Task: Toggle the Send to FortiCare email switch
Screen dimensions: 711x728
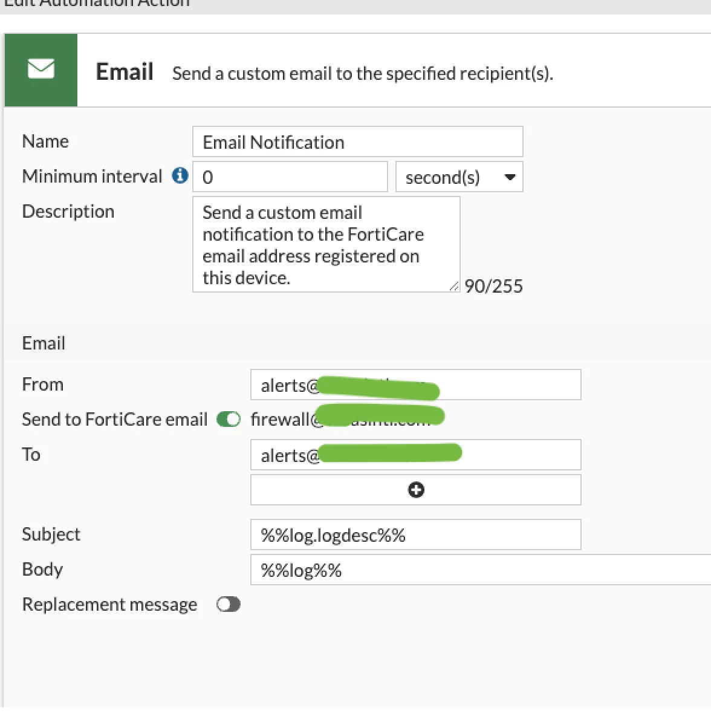Action: coord(229,419)
